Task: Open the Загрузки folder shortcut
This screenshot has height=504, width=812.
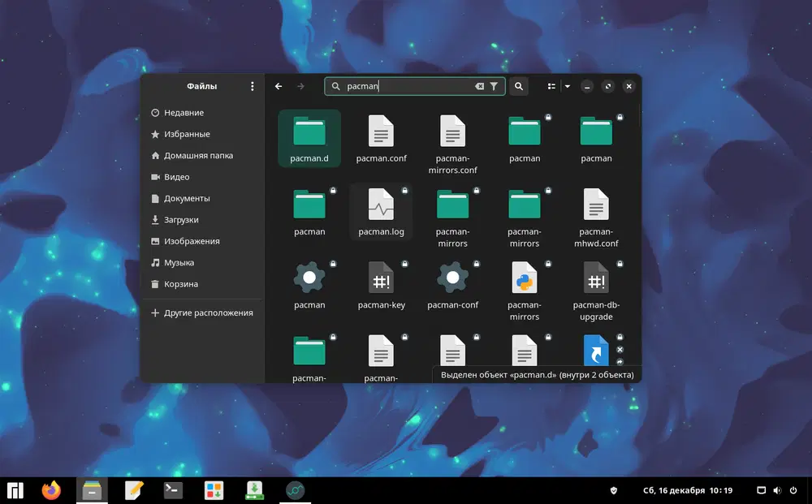Action: 181,220
